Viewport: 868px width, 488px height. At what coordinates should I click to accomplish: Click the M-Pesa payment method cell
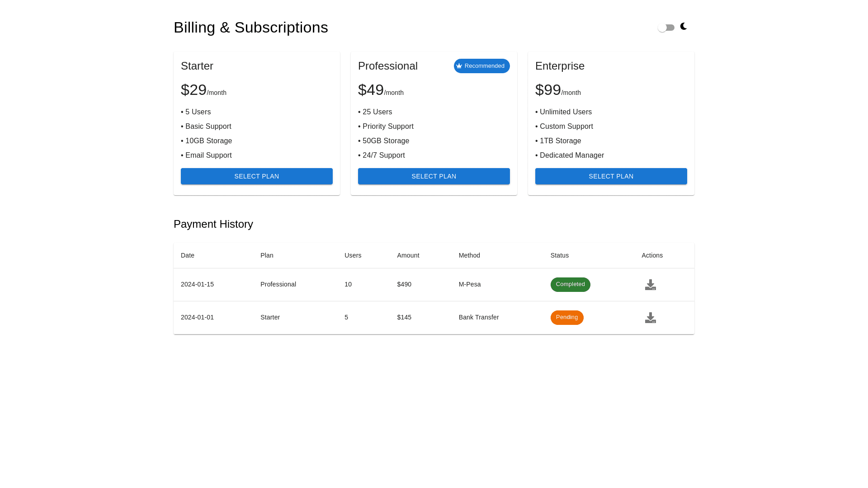click(x=469, y=284)
